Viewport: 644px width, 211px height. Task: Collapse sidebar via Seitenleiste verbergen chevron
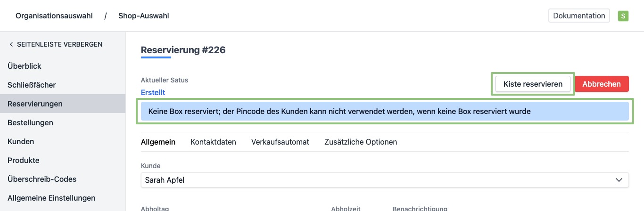pos(11,44)
